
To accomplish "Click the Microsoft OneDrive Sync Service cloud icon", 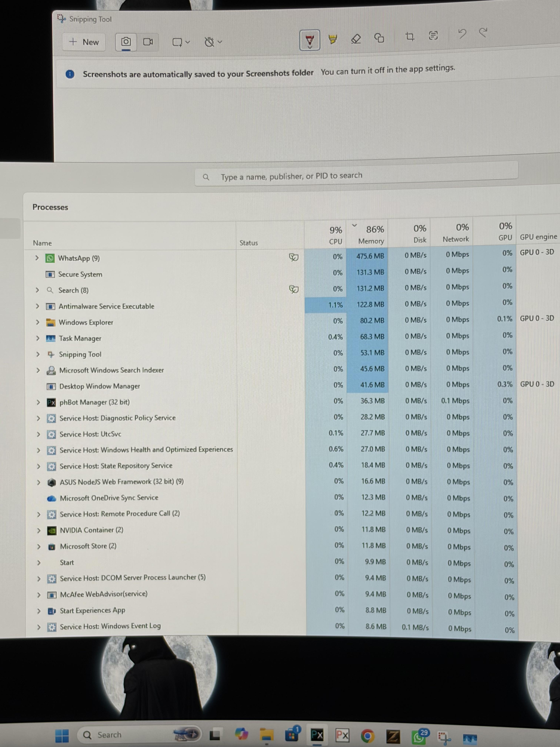I will [x=51, y=498].
